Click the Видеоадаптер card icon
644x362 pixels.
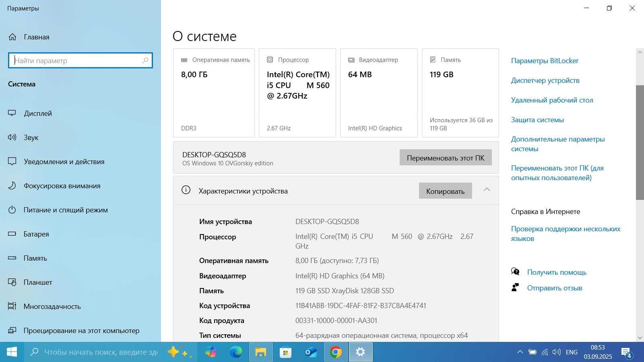[x=351, y=60]
